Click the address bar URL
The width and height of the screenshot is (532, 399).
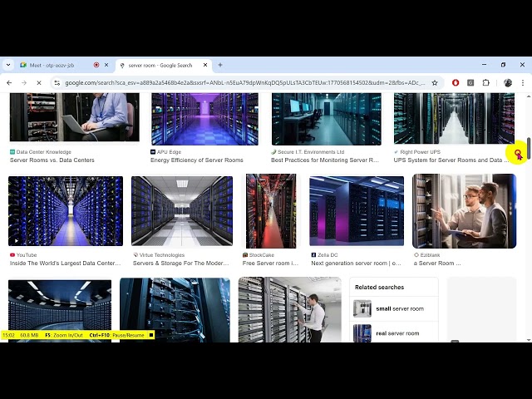coord(244,83)
